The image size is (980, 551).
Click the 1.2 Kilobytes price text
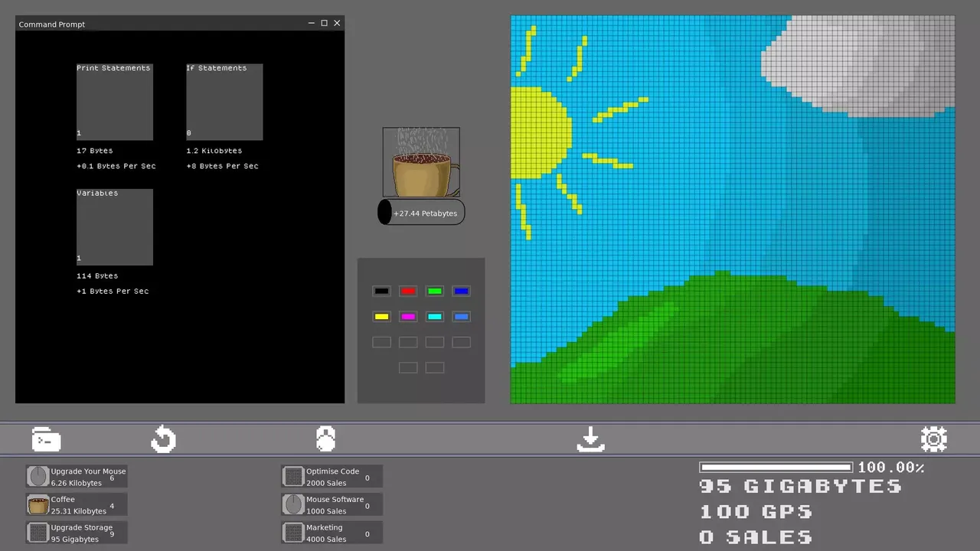(x=214, y=151)
